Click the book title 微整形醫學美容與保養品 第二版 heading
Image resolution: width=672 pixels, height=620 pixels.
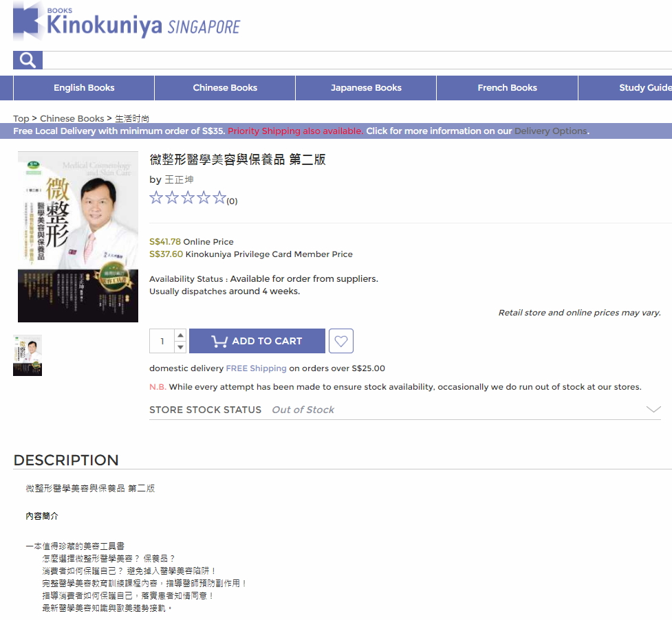pyautogui.click(x=237, y=159)
